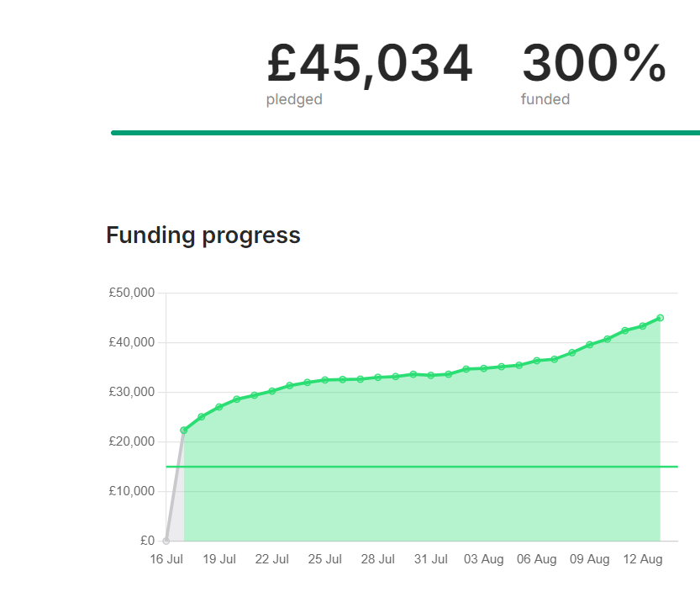Select the data point above 31 Jul

(x=431, y=375)
